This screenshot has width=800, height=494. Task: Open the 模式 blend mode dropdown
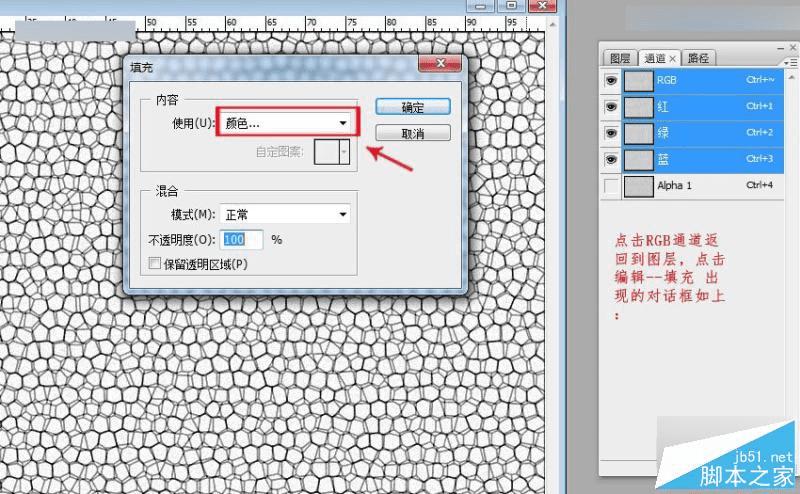[285, 214]
